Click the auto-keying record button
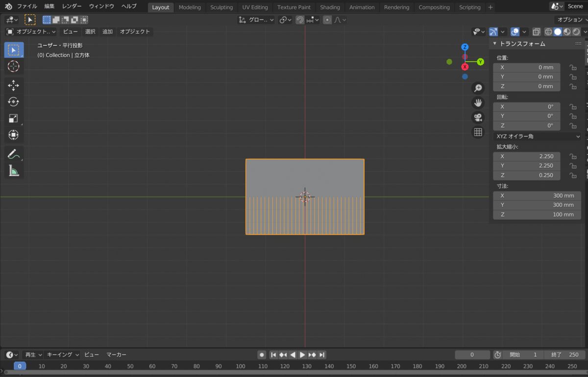 tap(262, 354)
